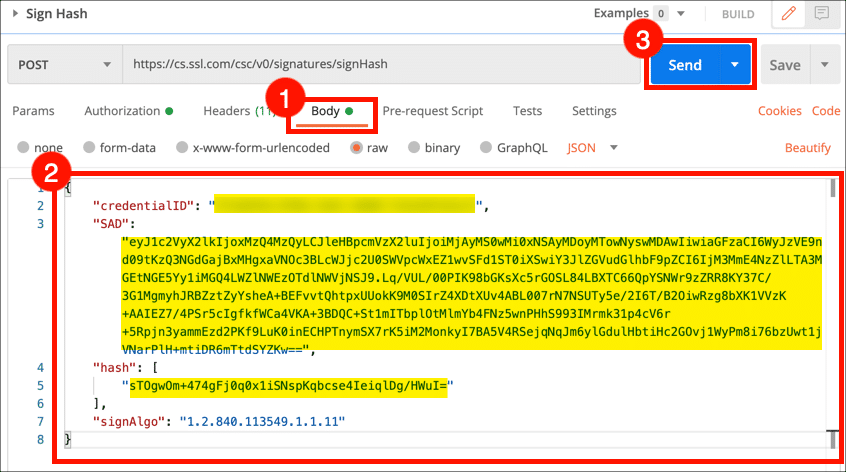Expand the Sign Hash request title arrow

(x=17, y=14)
